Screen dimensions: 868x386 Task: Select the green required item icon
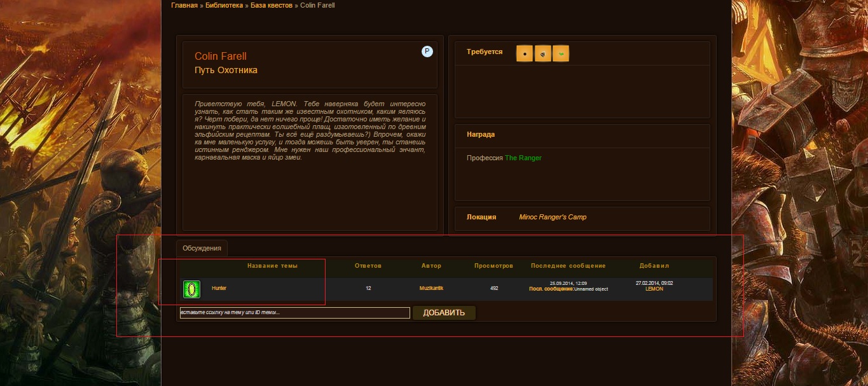coord(561,54)
